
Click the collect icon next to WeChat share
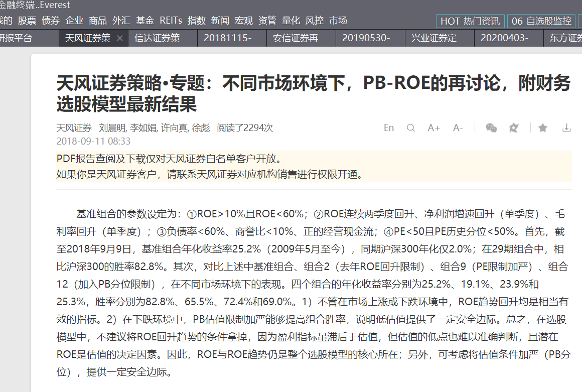click(514, 128)
